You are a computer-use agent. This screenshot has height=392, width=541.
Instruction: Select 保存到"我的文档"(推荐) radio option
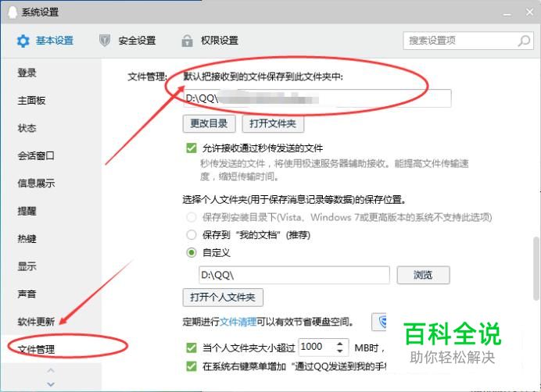coord(191,235)
